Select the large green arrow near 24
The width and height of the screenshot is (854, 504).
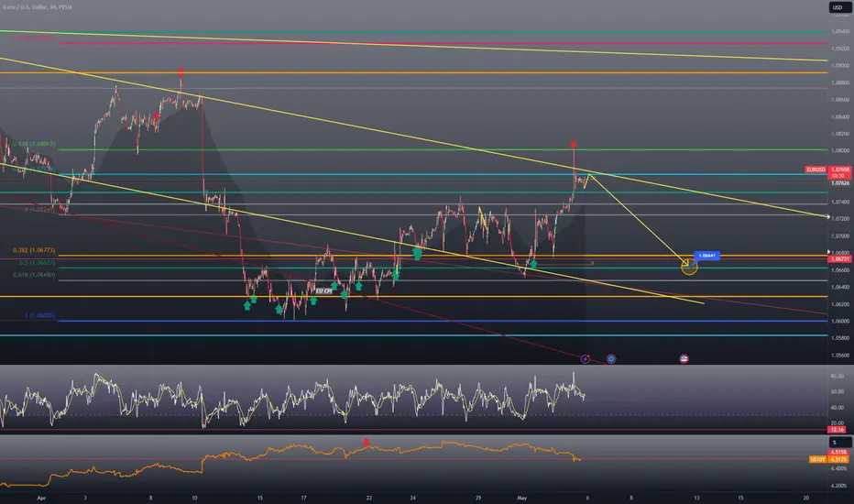(x=417, y=253)
